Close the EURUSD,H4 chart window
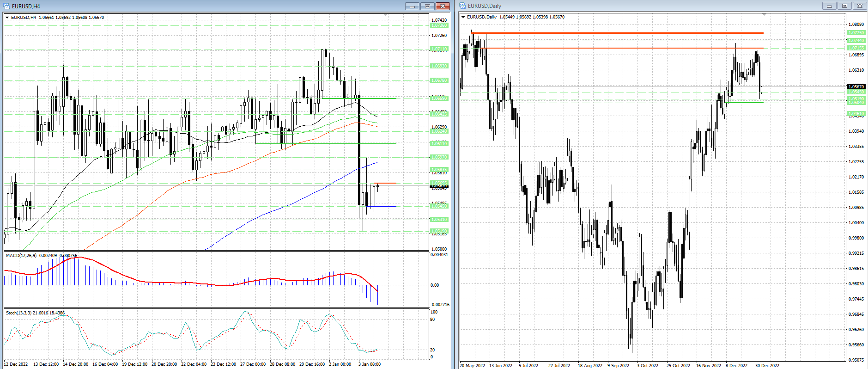The height and width of the screenshot is (369, 868). point(443,6)
